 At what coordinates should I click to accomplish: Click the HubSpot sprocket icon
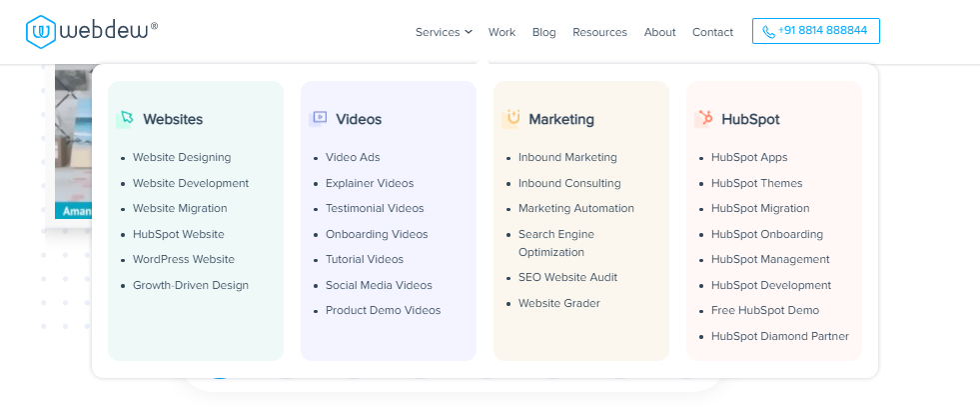pos(703,118)
